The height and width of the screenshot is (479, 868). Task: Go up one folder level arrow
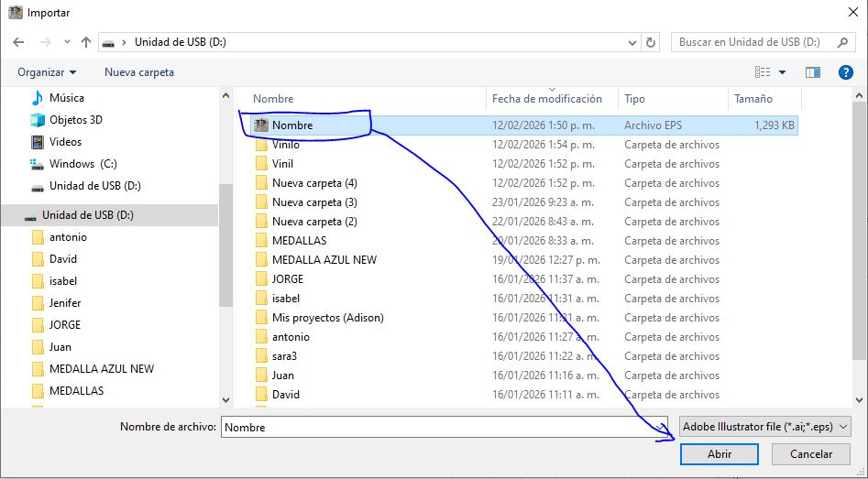coord(86,42)
